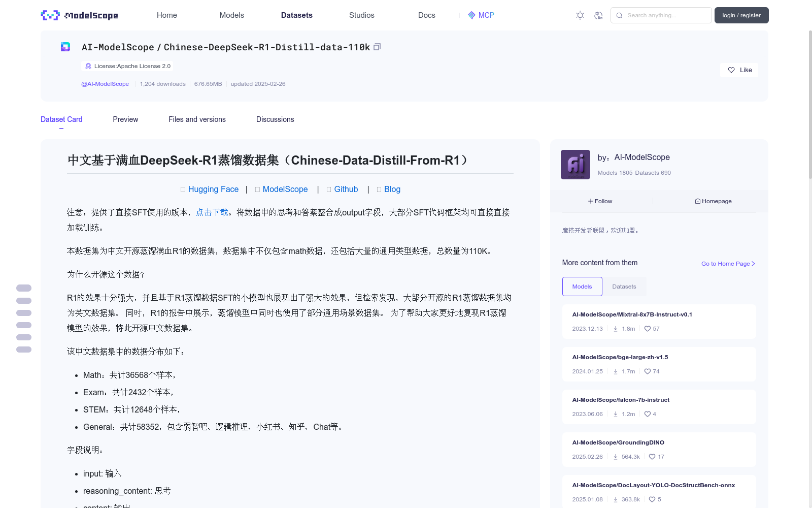Screen dimensions: 812x508
Task: Click heart icon on falcon-7b-instruct card
Action: pyautogui.click(x=648, y=414)
